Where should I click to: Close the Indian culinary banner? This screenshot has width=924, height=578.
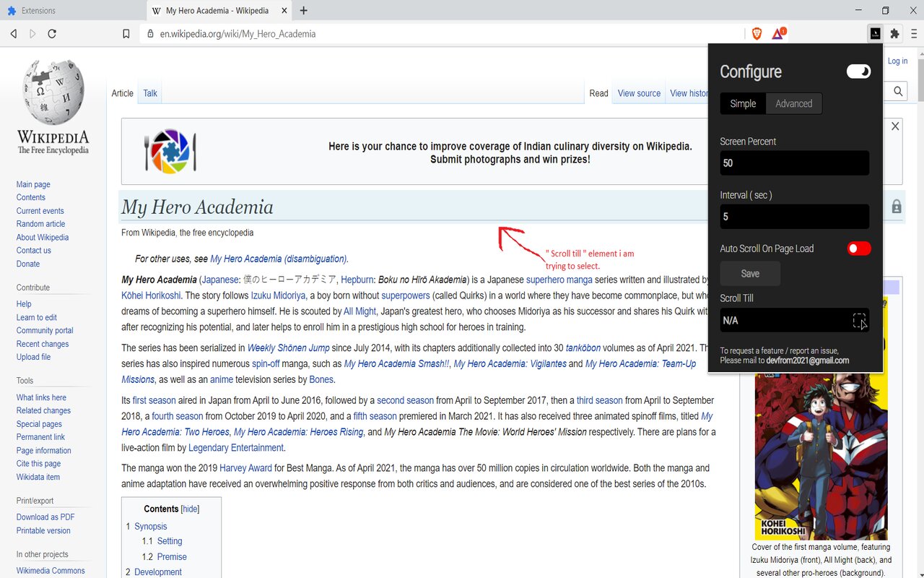pos(895,126)
